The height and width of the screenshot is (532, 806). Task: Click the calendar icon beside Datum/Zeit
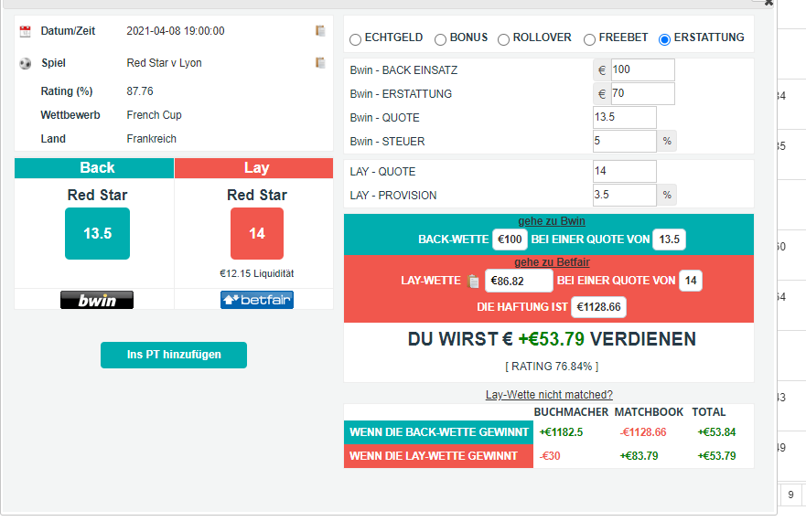point(26,31)
